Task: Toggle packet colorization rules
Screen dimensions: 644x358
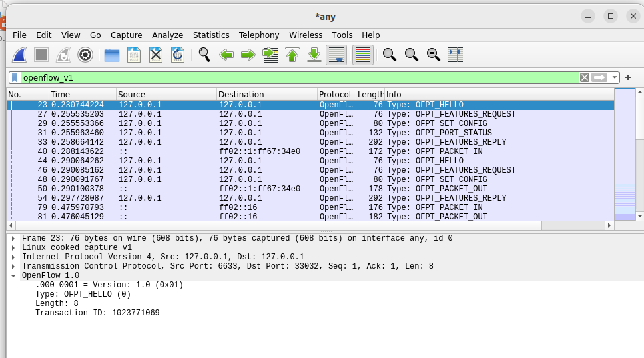Action: 363,55
